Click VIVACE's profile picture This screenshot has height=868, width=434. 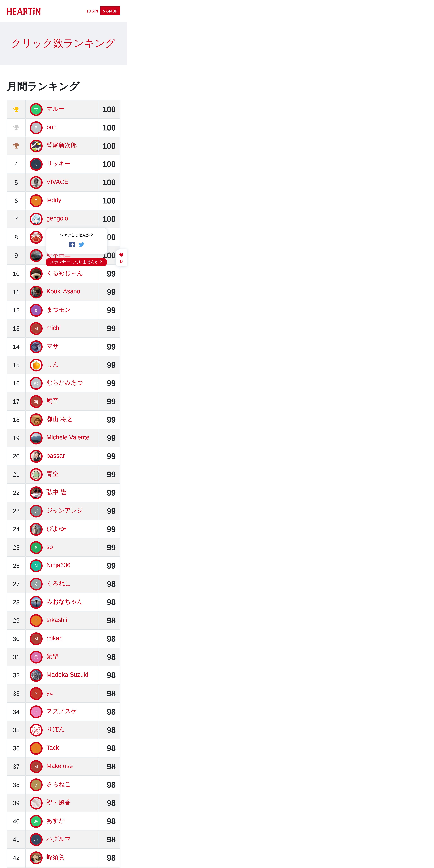pyautogui.click(x=36, y=182)
